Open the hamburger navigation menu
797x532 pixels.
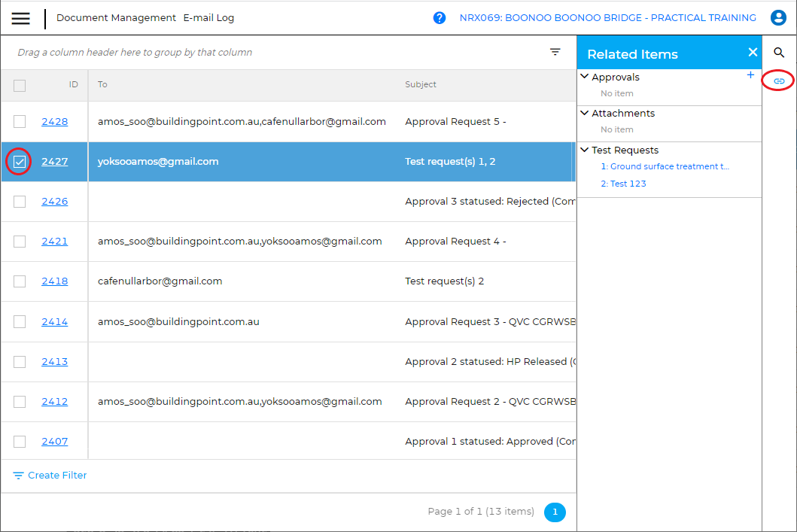(21, 18)
